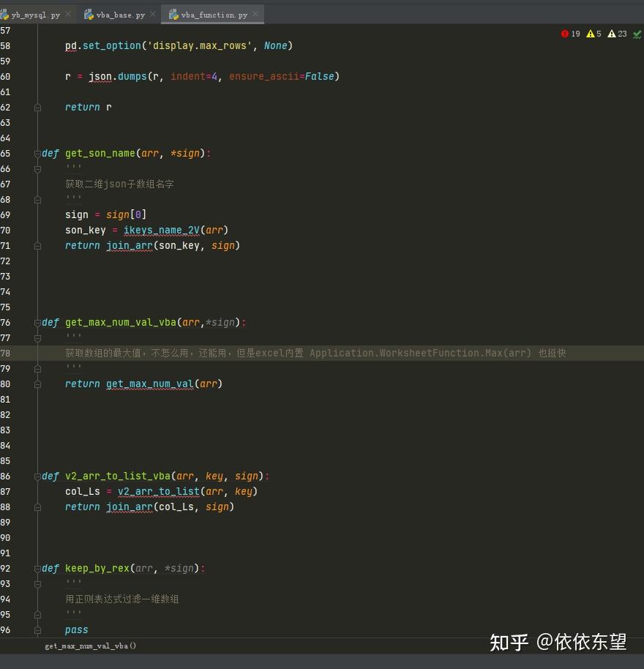
Task: Click the Python file icon on vba_base.py tab
Action: [x=89, y=15]
